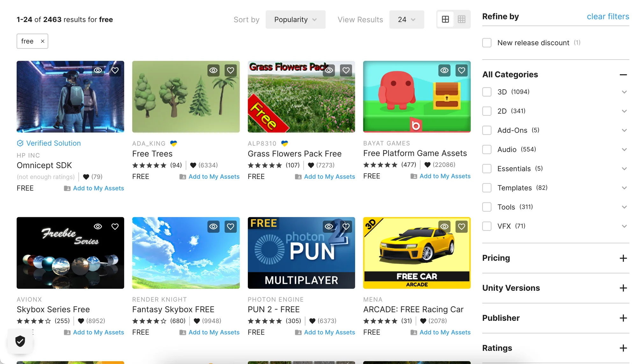Remove the free search tag with X
The image size is (637, 364).
[42, 41]
